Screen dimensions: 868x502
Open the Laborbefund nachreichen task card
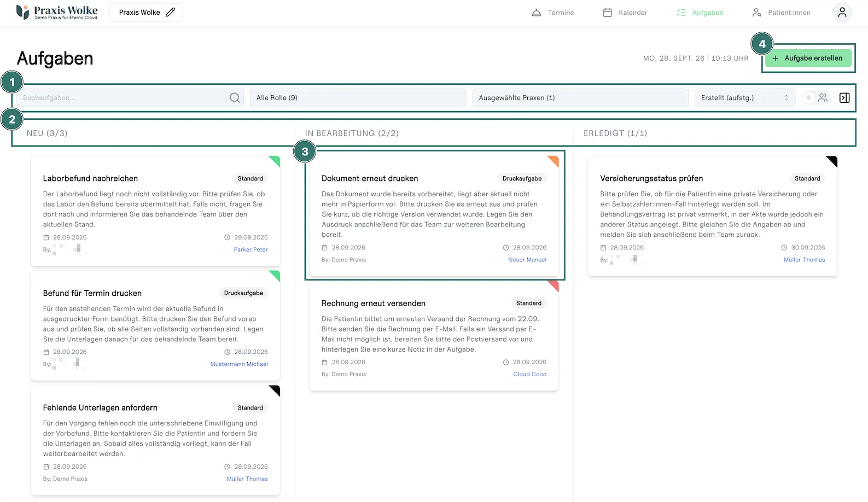pyautogui.click(x=155, y=211)
